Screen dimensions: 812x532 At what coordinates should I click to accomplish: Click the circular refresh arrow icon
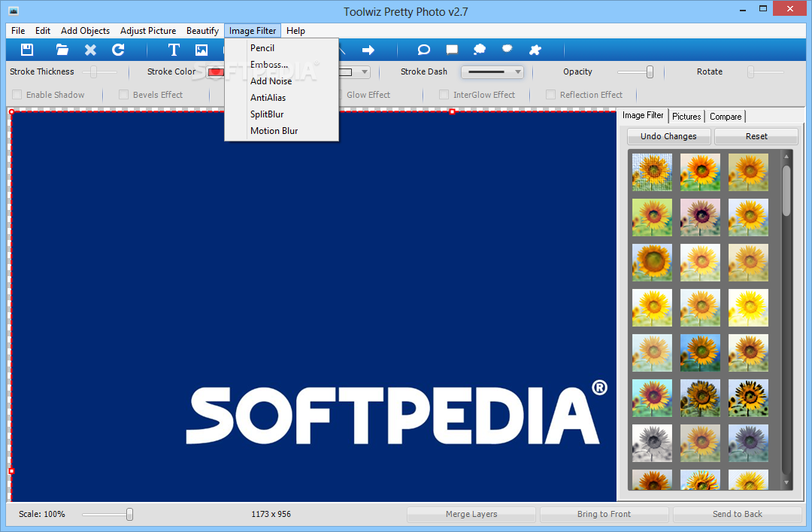point(118,50)
